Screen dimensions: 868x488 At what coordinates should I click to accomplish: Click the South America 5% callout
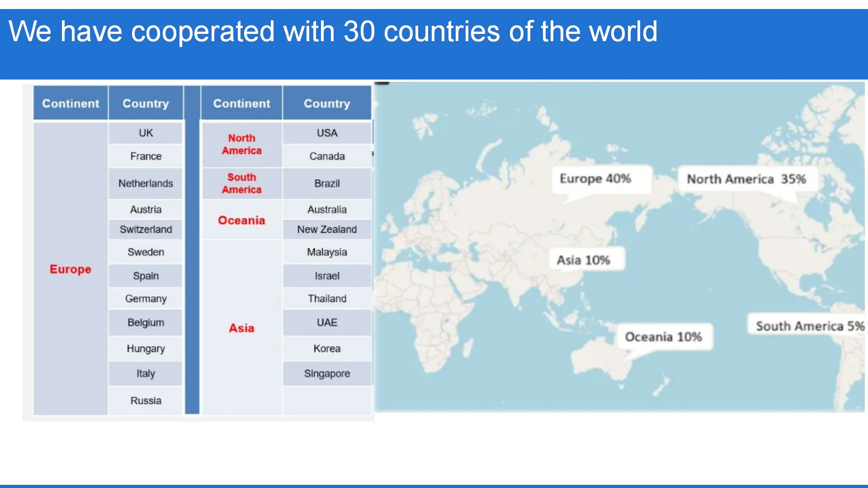click(809, 326)
